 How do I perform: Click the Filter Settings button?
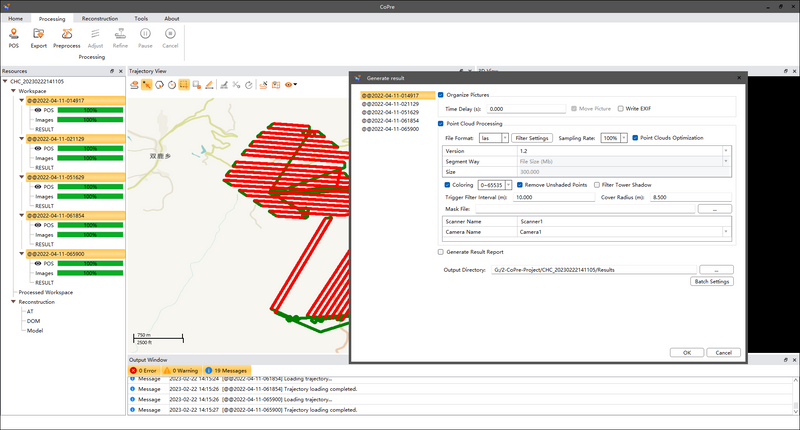531,138
